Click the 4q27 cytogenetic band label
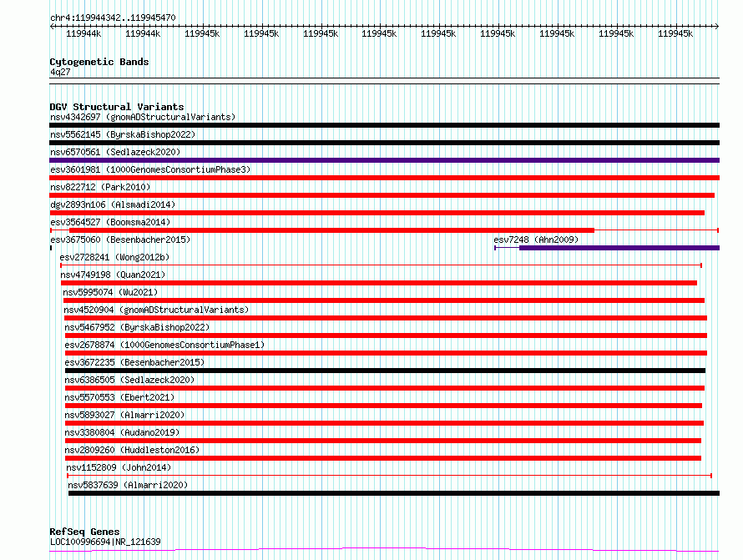The image size is (743, 560). [x=60, y=72]
